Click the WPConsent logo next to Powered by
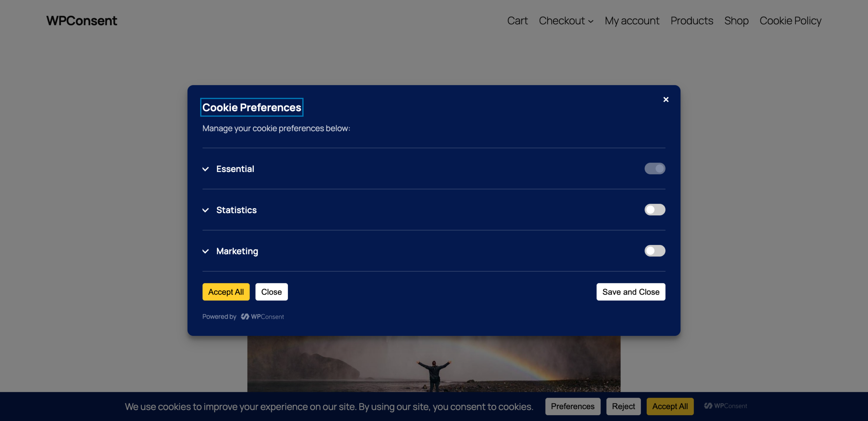The height and width of the screenshot is (421, 868). click(x=263, y=316)
